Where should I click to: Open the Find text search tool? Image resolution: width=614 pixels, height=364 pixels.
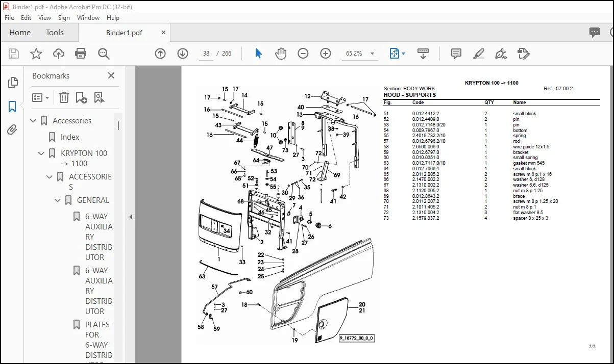pyautogui.click(x=104, y=54)
